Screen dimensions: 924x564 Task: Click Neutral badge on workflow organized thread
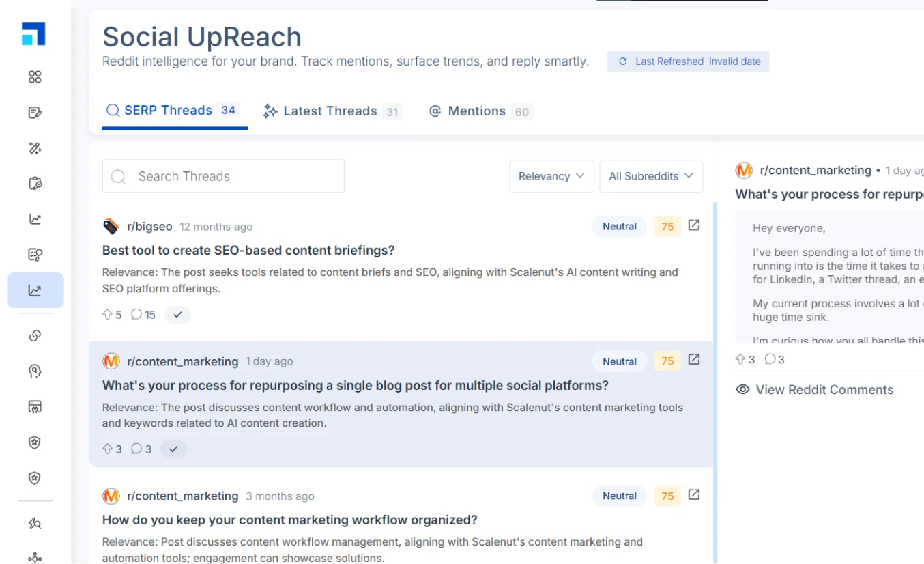coord(620,496)
